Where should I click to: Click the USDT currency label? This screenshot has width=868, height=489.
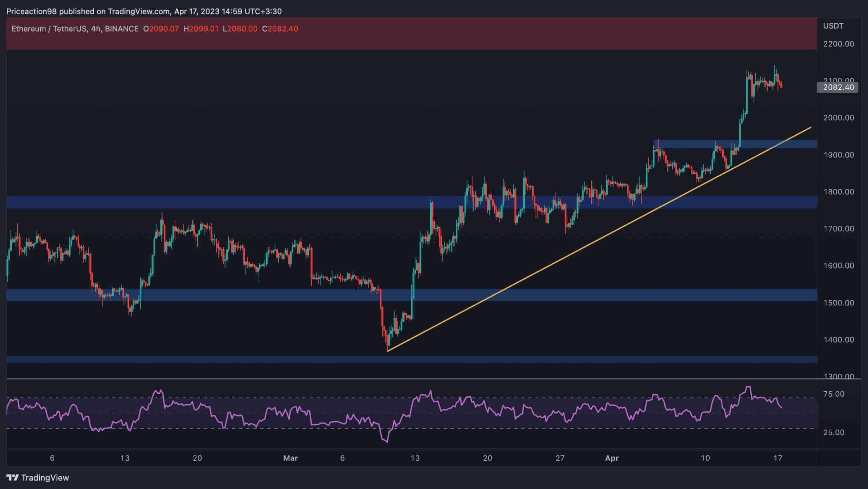tap(833, 26)
